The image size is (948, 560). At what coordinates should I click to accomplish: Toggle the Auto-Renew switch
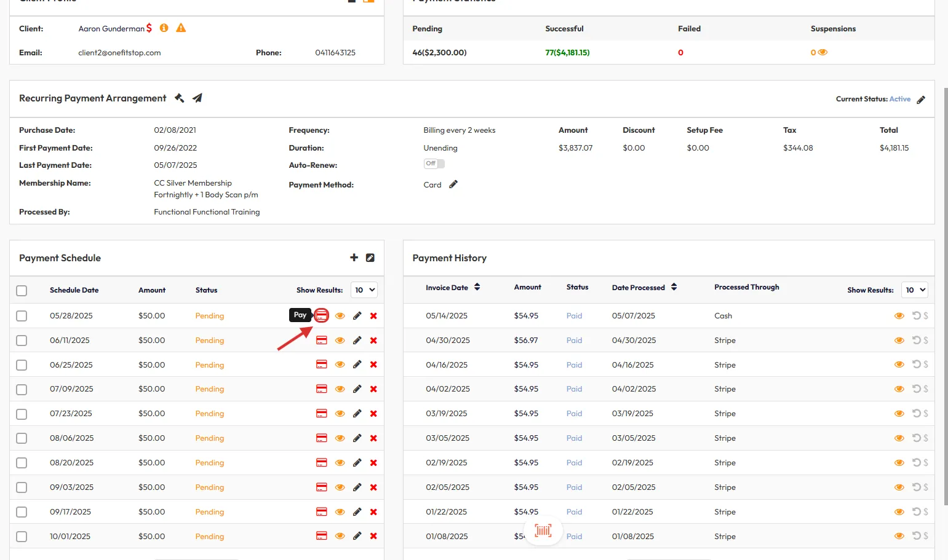pyautogui.click(x=434, y=164)
